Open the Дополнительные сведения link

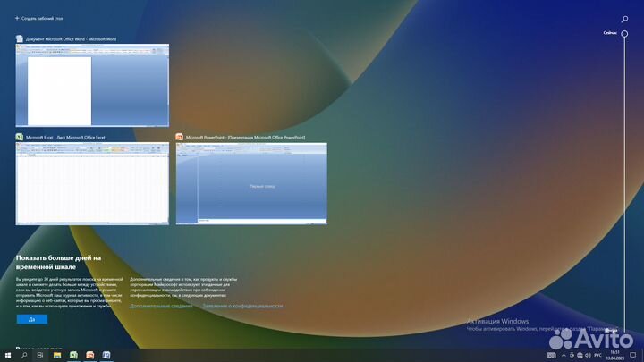[161, 307]
